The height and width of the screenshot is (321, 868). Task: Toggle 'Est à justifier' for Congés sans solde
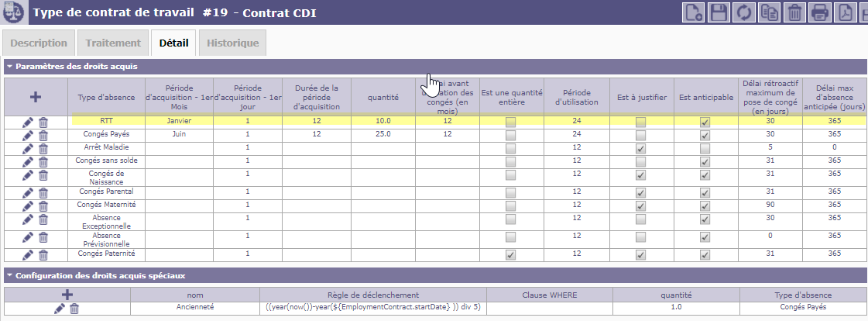pos(641,162)
